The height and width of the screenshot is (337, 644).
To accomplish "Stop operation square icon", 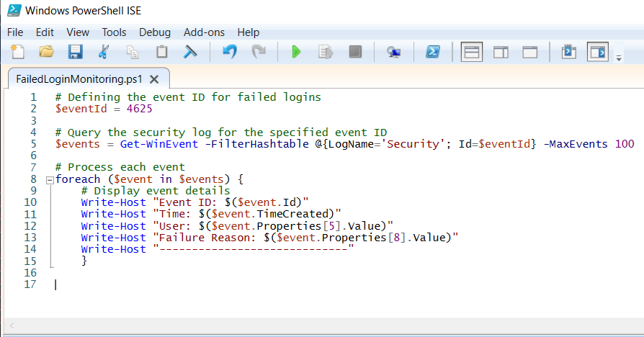I will [x=355, y=52].
